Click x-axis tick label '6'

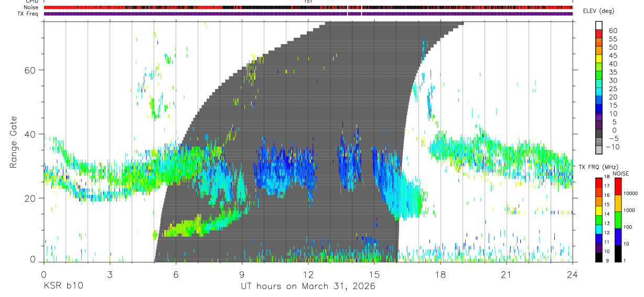tap(176, 274)
